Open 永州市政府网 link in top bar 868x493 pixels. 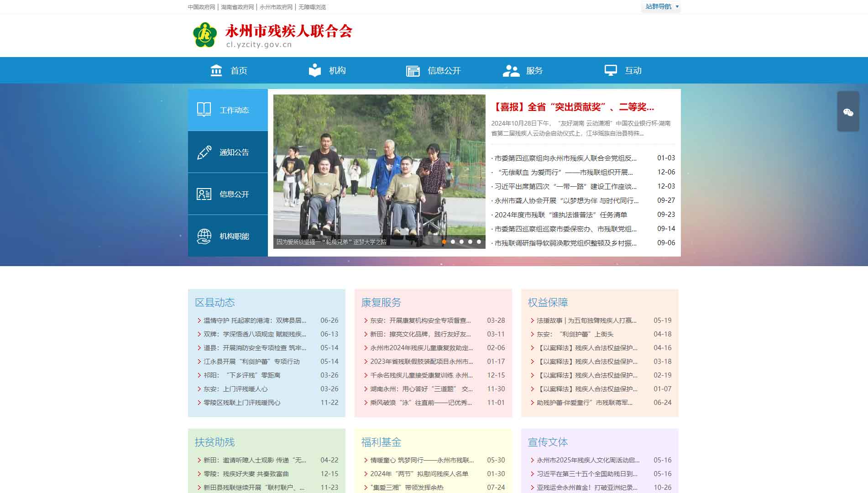tap(276, 7)
